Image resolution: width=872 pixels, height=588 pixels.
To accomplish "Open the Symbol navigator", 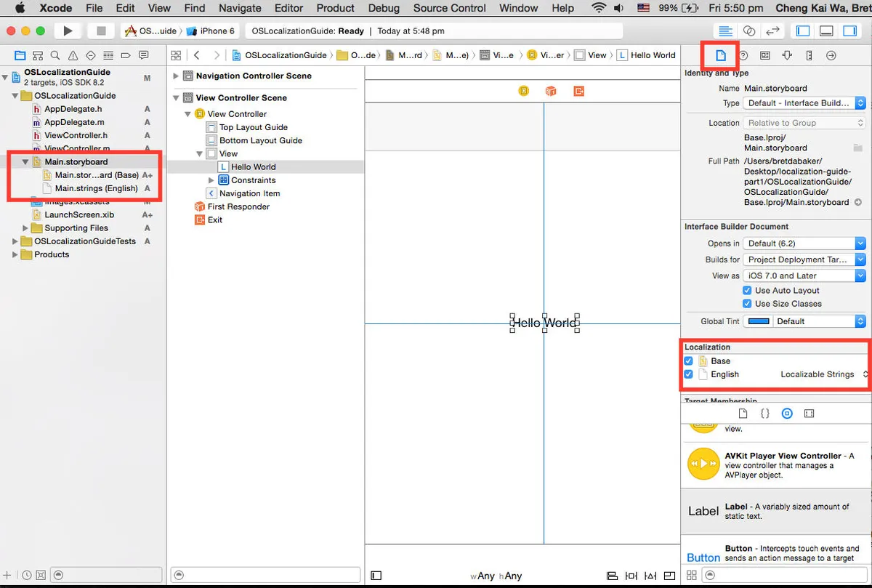I will [37, 55].
